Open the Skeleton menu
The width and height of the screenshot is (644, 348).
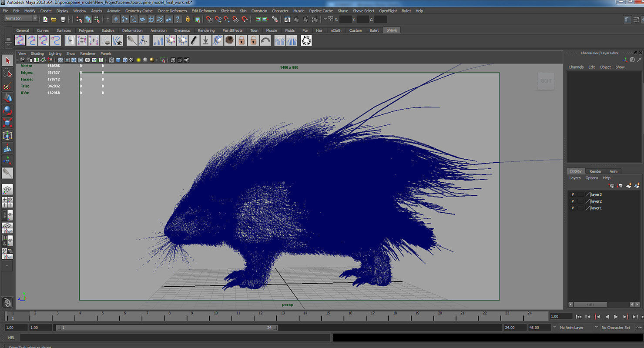tap(228, 11)
